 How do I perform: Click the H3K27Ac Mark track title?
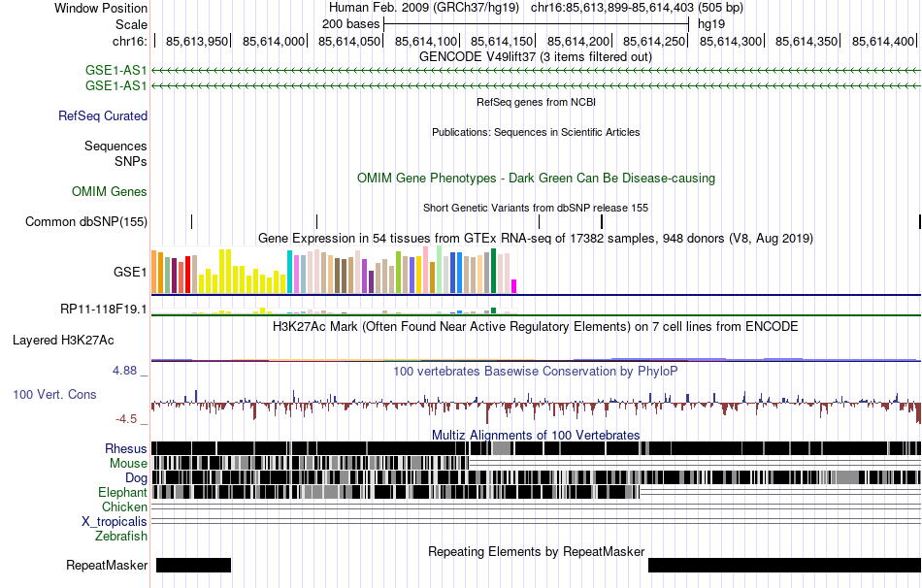tap(536, 327)
